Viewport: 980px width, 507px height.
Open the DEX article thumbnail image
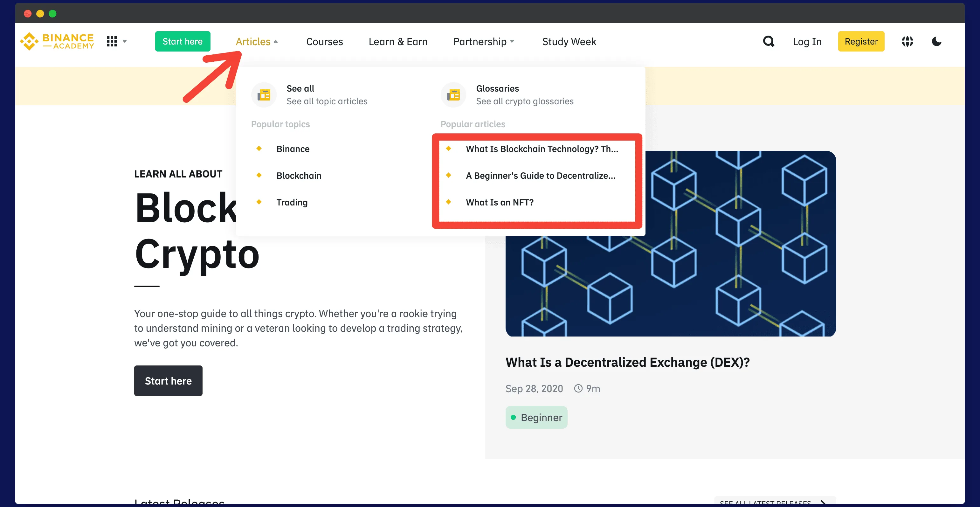click(670, 244)
